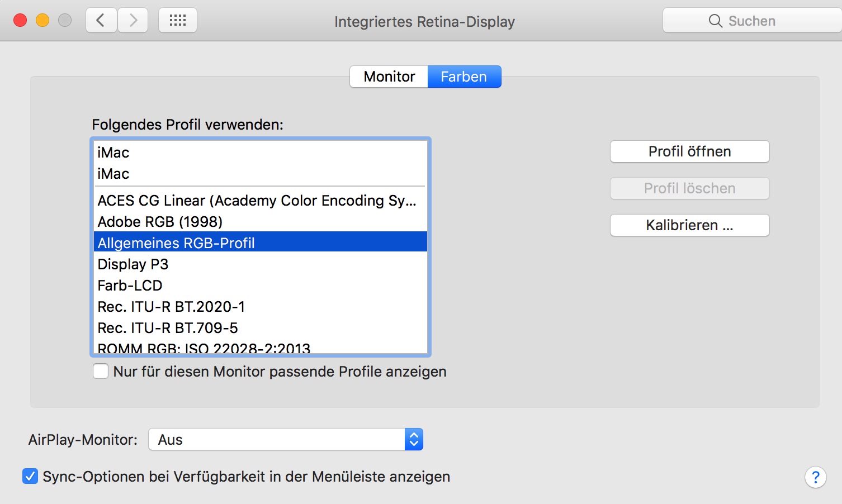Select the first iMac profile entry
The height and width of the screenshot is (504, 842).
tap(260, 152)
